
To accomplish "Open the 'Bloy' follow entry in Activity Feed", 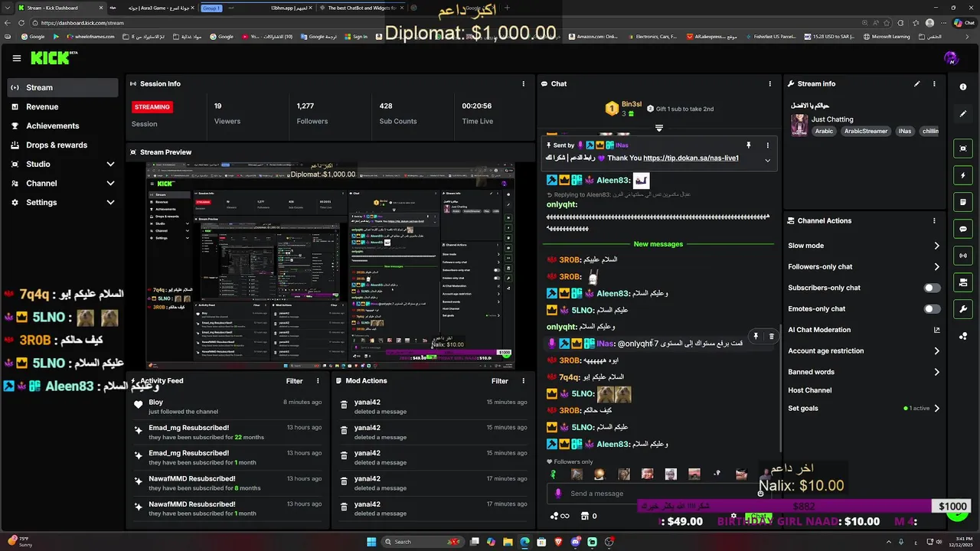I will coord(228,406).
